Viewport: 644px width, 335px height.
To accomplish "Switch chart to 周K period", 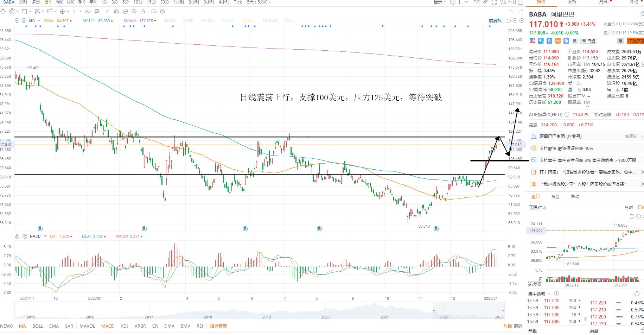I will [59, 2].
